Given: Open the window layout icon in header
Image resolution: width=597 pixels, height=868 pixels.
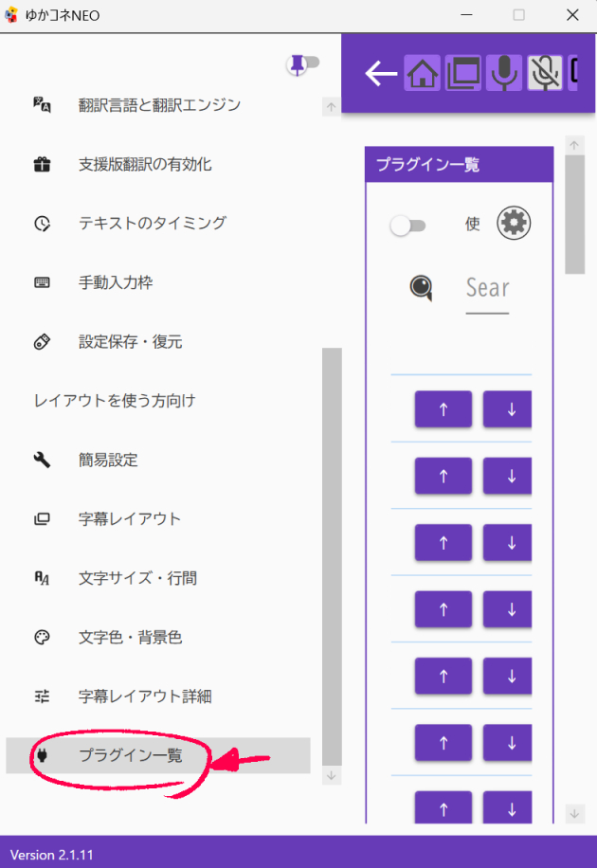Looking at the screenshot, I should pyautogui.click(x=463, y=74).
